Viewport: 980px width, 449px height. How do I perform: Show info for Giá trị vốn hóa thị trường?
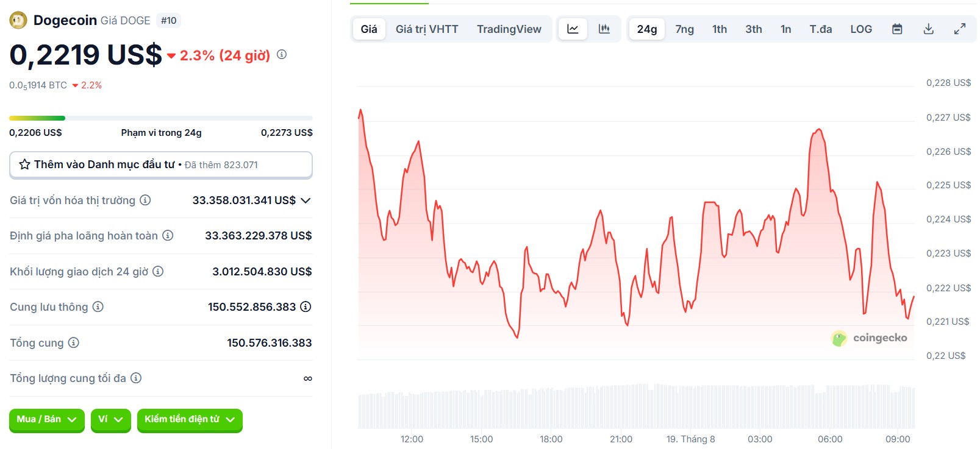click(145, 200)
